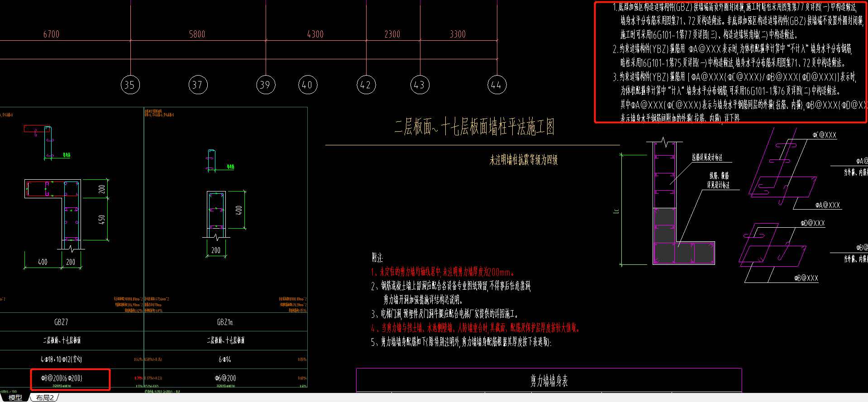
Task: Select the 450 dimension on GBZ7 section
Action: pos(102,220)
